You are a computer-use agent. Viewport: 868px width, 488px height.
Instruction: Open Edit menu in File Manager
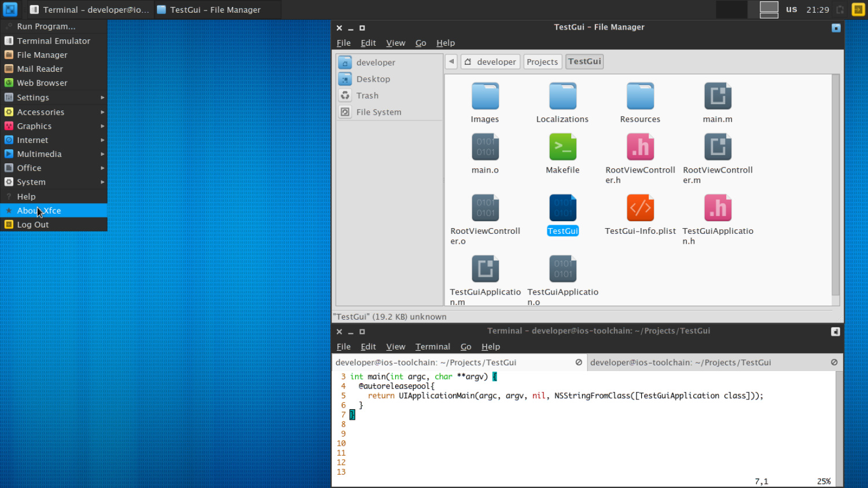368,43
